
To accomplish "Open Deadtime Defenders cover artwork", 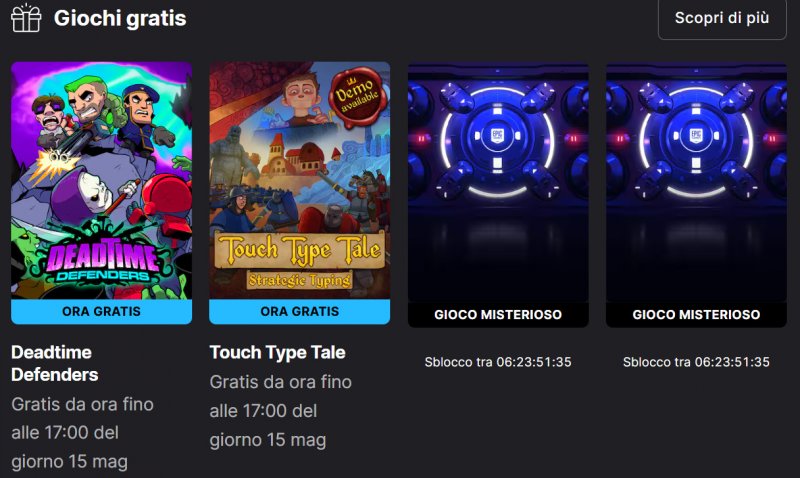I will 102,181.
